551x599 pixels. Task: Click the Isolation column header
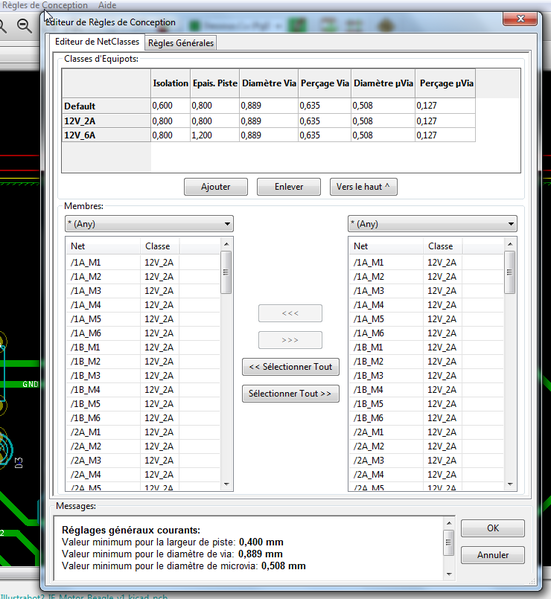170,83
